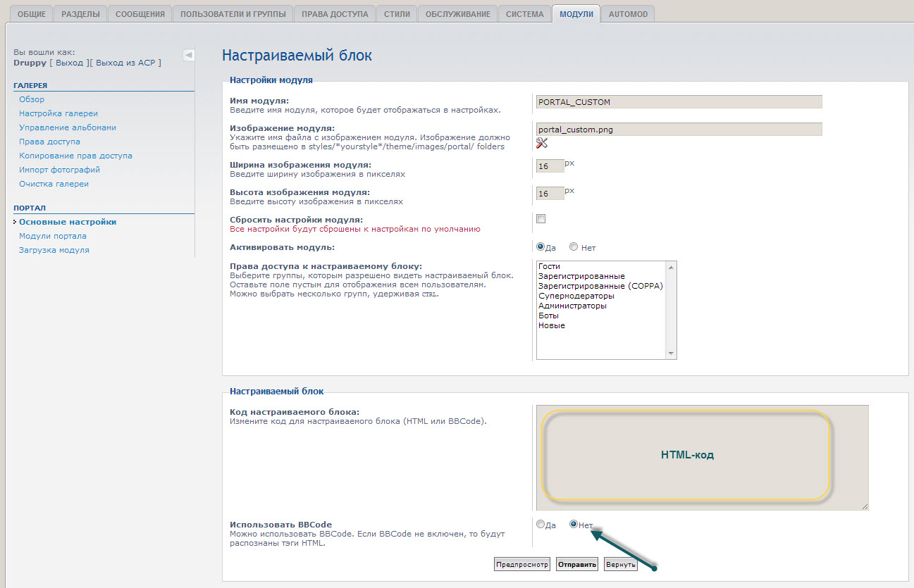Click the 'Предпросмотр' preview button
The image size is (914, 588).
click(x=522, y=565)
